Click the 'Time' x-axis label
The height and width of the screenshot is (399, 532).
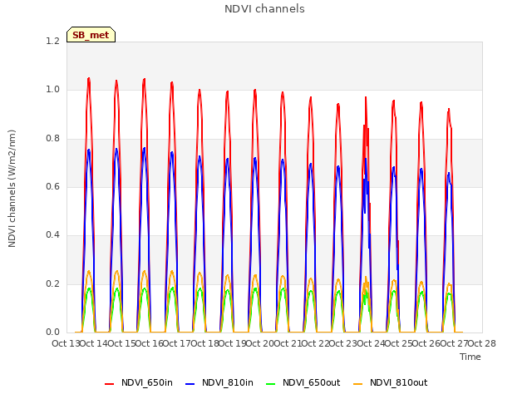[470, 357]
